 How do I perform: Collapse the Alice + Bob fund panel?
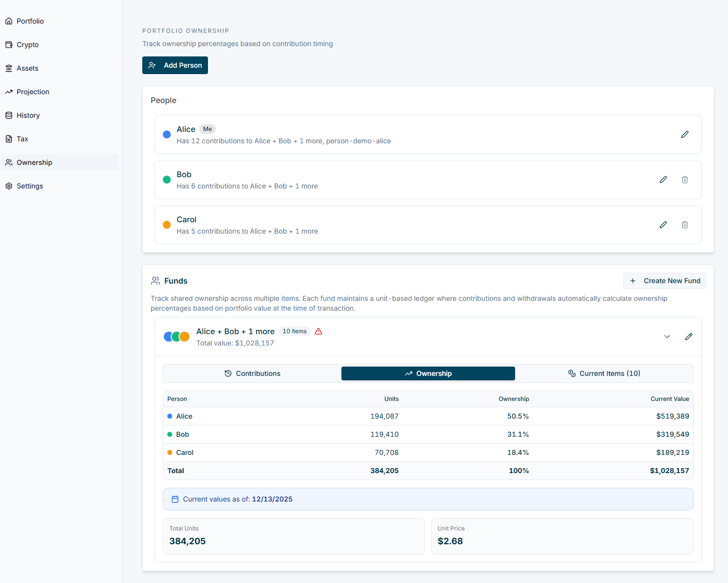click(x=667, y=337)
